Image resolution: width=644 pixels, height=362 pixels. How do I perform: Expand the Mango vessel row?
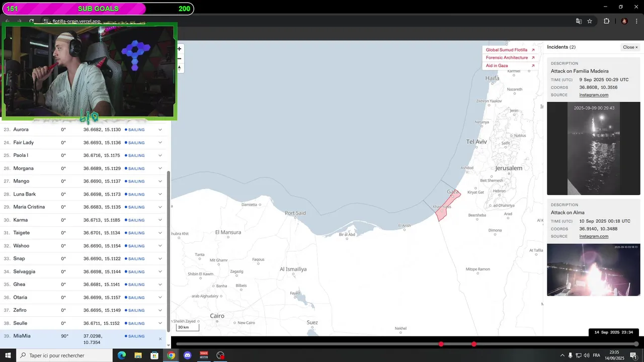[x=160, y=181]
